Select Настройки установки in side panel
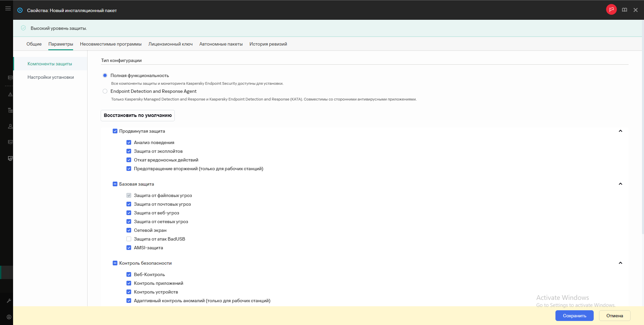The image size is (644, 325). pos(51,77)
